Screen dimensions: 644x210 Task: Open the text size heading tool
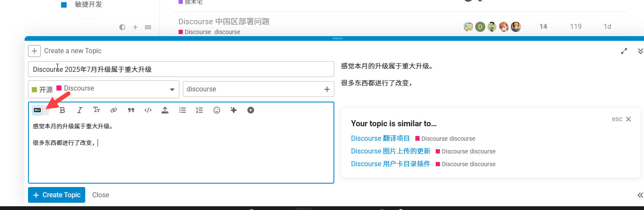point(97,111)
